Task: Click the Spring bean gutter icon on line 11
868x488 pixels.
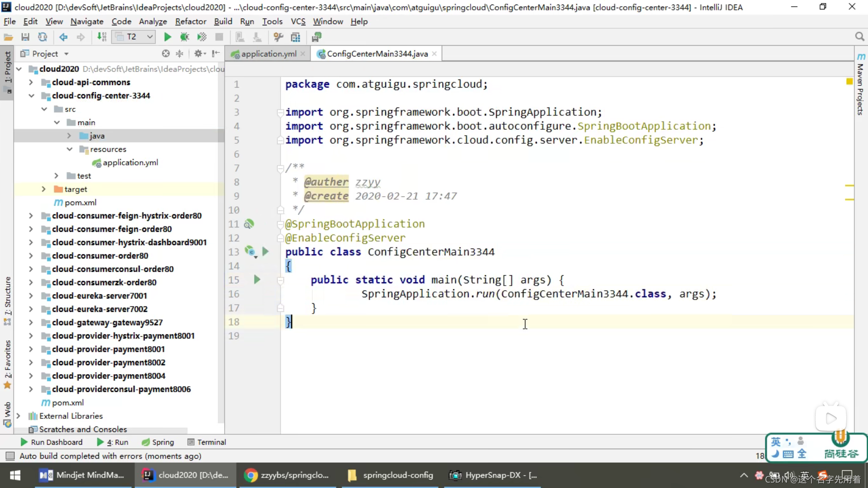Action: (249, 224)
